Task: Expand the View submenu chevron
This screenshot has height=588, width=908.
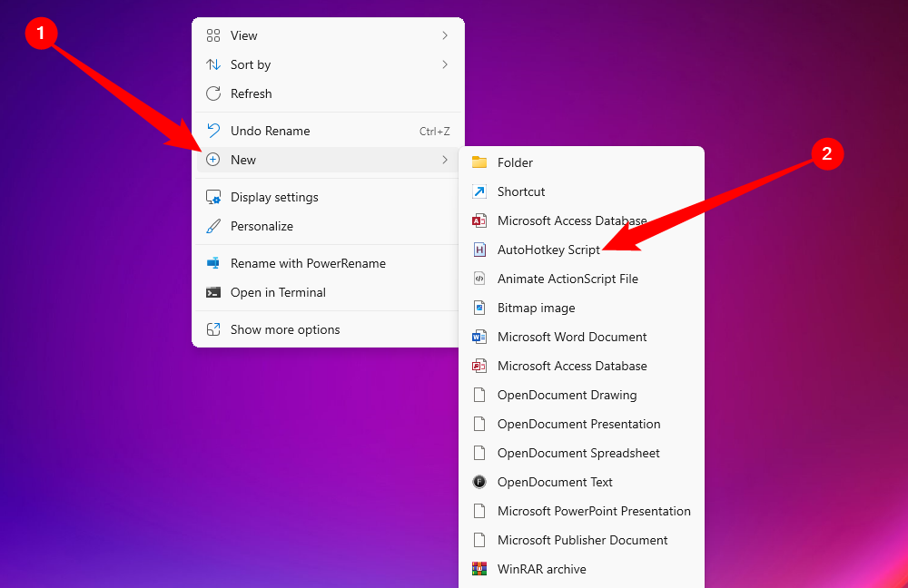Action: point(445,36)
